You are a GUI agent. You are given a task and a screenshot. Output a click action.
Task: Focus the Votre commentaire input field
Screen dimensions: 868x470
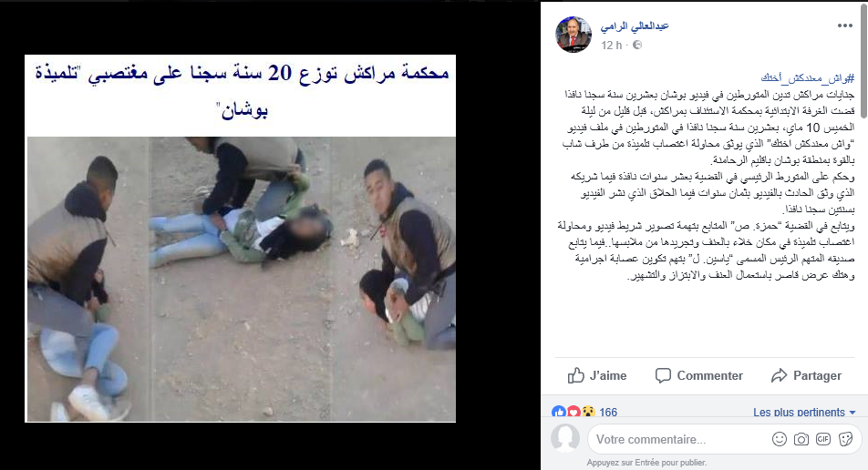point(681,440)
